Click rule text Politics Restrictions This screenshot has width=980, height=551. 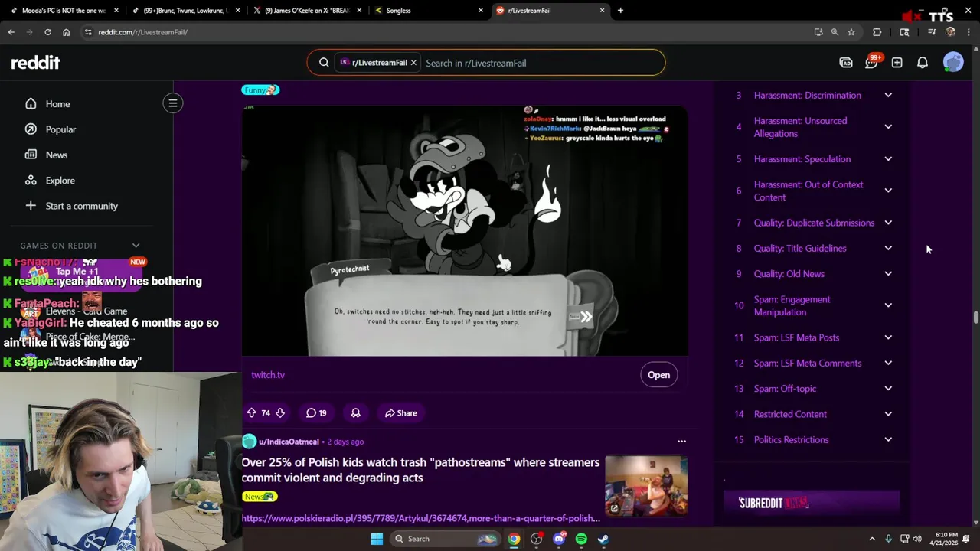click(x=791, y=440)
